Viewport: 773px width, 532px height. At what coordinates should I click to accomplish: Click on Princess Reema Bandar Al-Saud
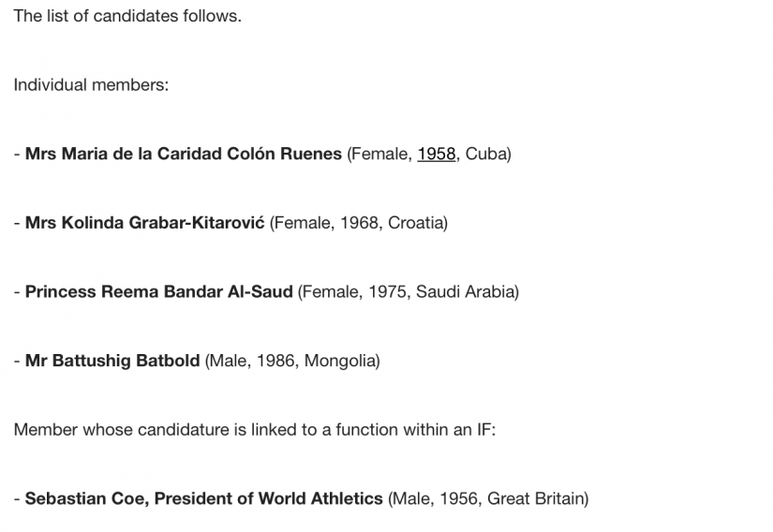[159, 291]
